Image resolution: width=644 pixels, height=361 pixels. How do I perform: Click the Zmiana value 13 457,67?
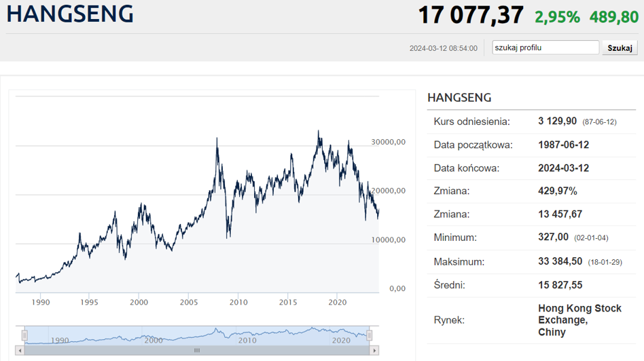pos(560,214)
